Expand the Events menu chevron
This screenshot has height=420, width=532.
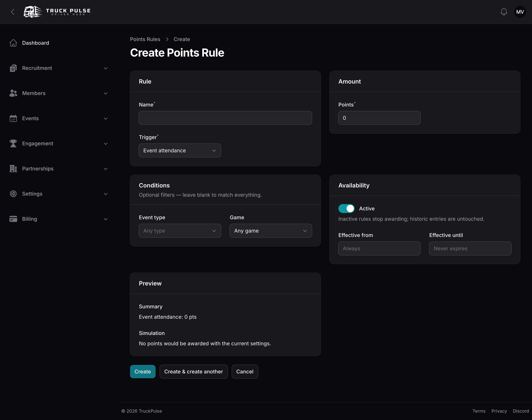106,118
